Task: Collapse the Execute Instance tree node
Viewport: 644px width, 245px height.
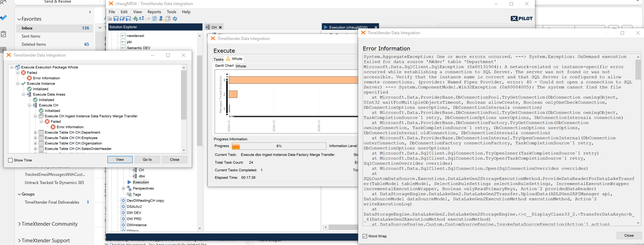Action: [18, 83]
